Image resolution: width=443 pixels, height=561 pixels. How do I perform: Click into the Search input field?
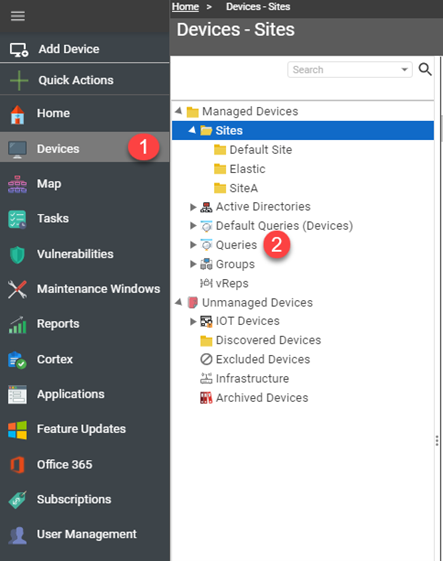point(345,69)
